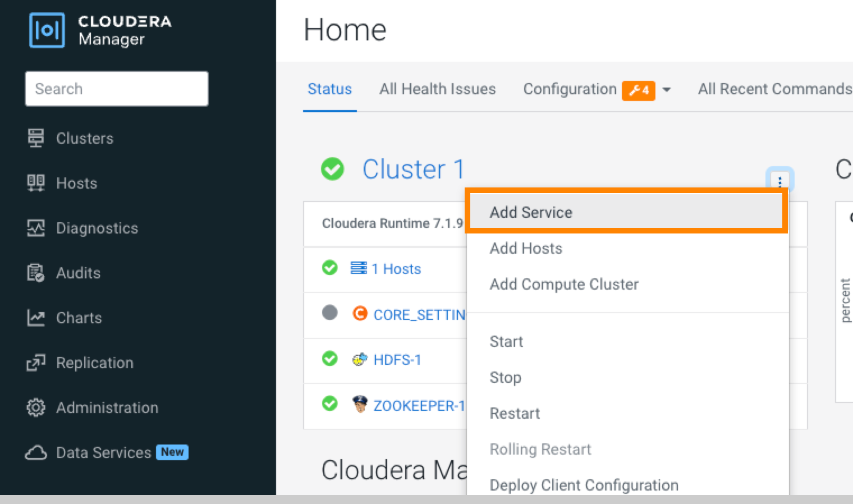Select Restart from the cluster menu
This screenshot has height=504, width=853.
515,413
